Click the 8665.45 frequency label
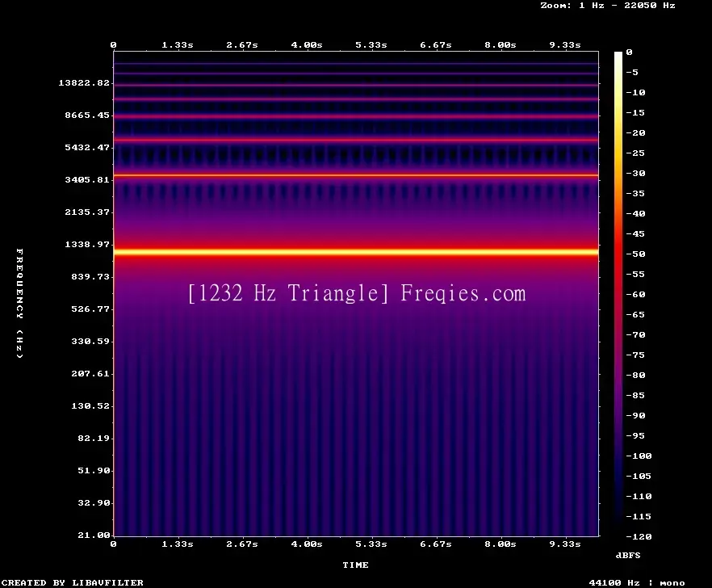712x588 pixels. pos(87,115)
